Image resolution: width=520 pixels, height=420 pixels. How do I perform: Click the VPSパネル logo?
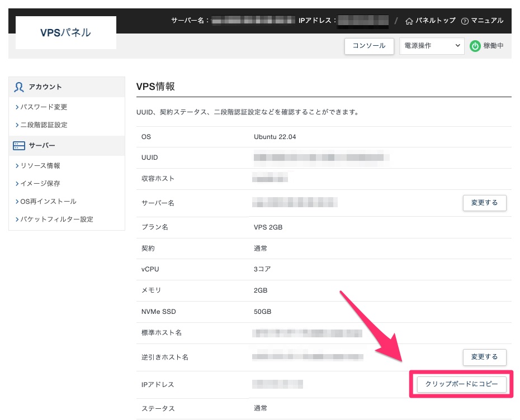(65, 32)
